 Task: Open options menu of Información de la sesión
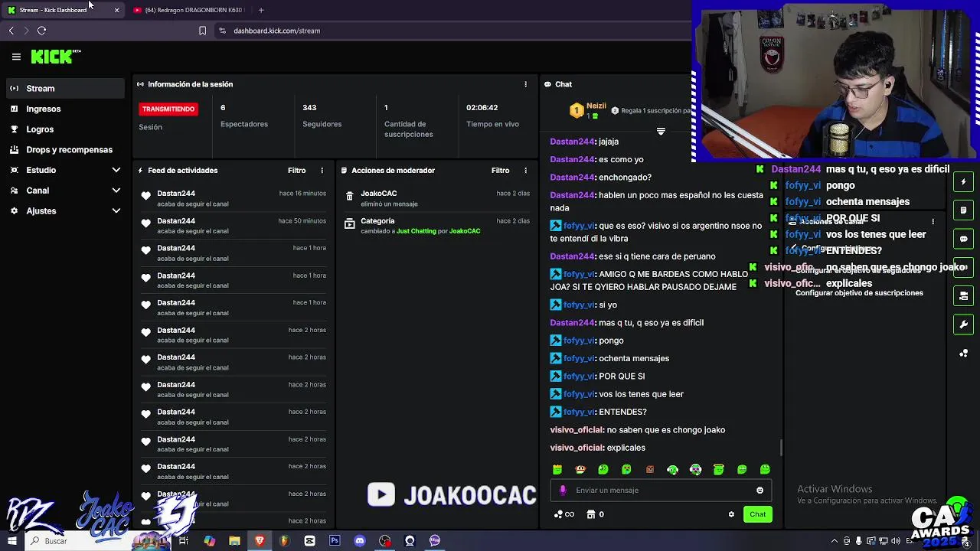pos(525,84)
